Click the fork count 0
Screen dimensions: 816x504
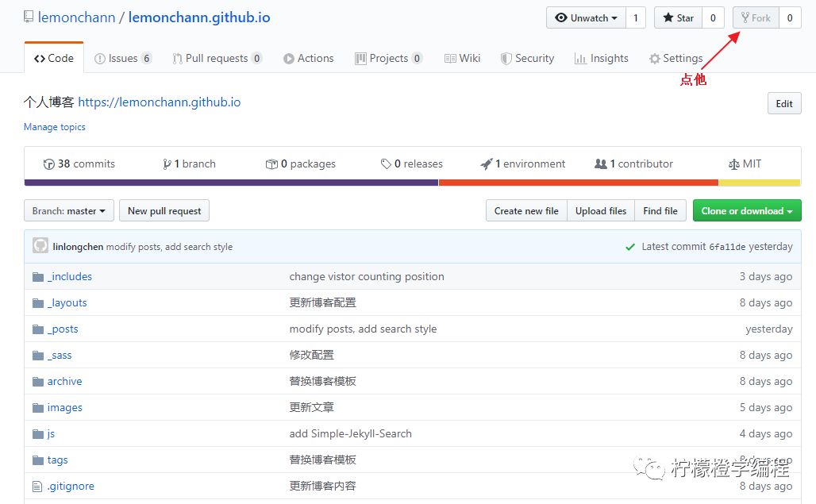point(790,17)
